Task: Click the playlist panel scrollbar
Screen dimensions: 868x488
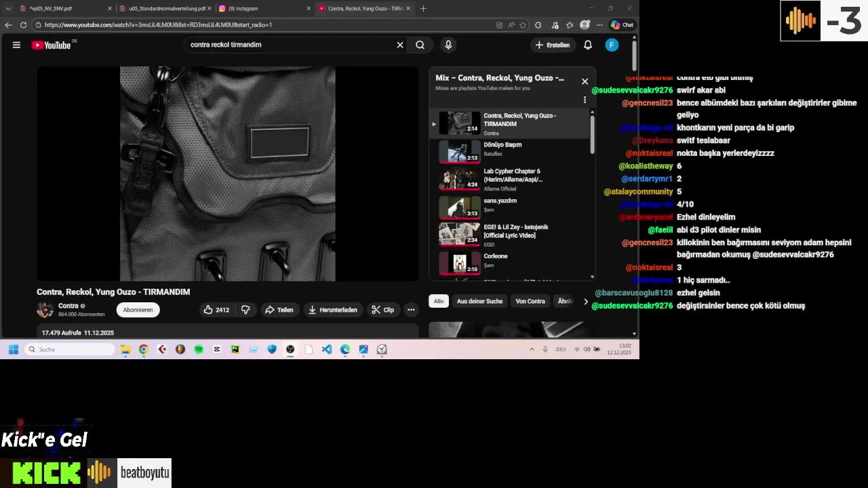Action: 593,134
